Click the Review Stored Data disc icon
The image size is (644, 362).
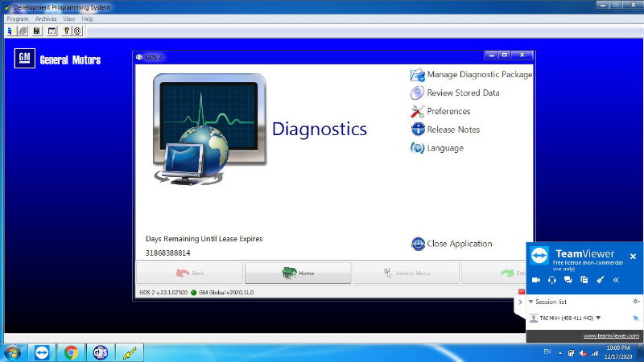click(417, 93)
